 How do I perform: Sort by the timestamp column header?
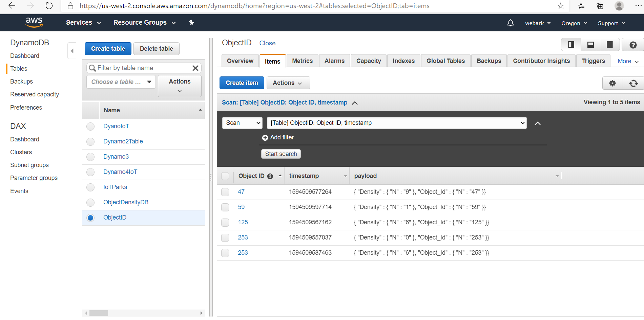click(317, 176)
